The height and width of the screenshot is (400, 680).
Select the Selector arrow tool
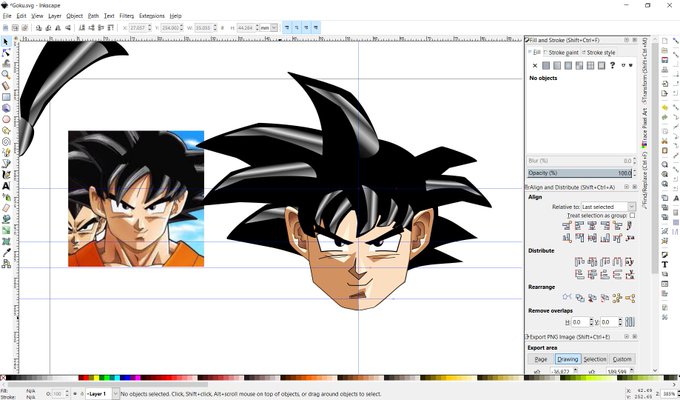6,42
